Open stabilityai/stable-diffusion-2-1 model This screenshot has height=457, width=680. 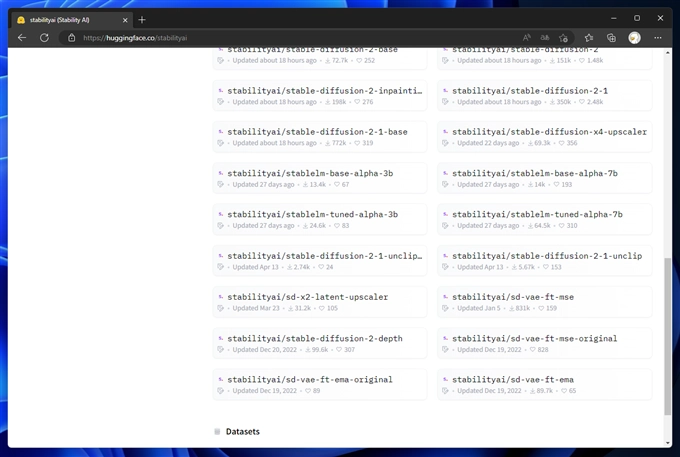pyautogui.click(x=544, y=95)
